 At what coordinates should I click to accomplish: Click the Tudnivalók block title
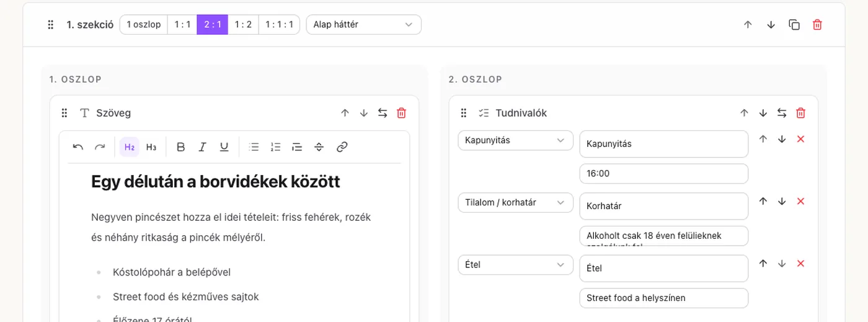[x=521, y=113]
